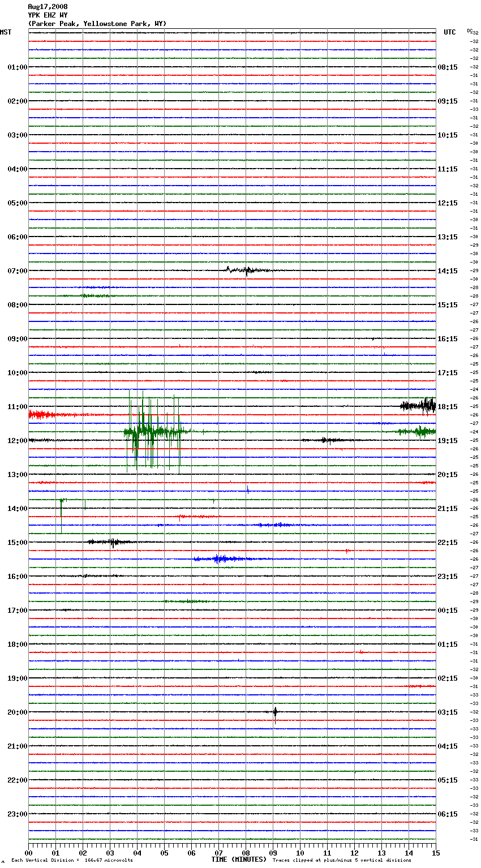Click the '01:15' UTC time label
Image resolution: width=481 pixels, height=868 pixels.
coord(448,644)
